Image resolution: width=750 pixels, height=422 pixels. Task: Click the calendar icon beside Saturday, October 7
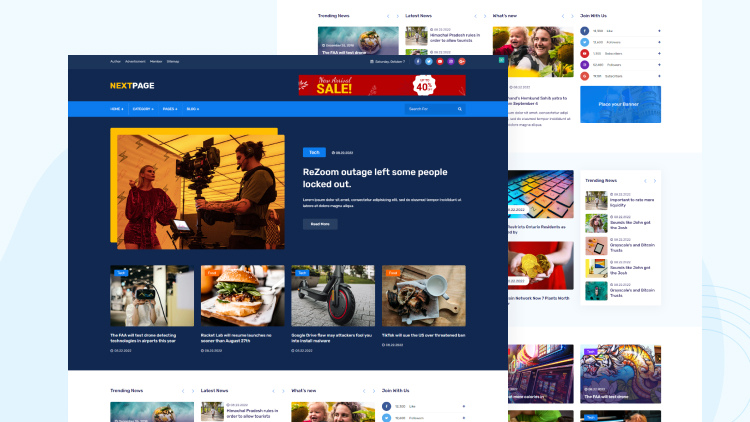(x=372, y=61)
